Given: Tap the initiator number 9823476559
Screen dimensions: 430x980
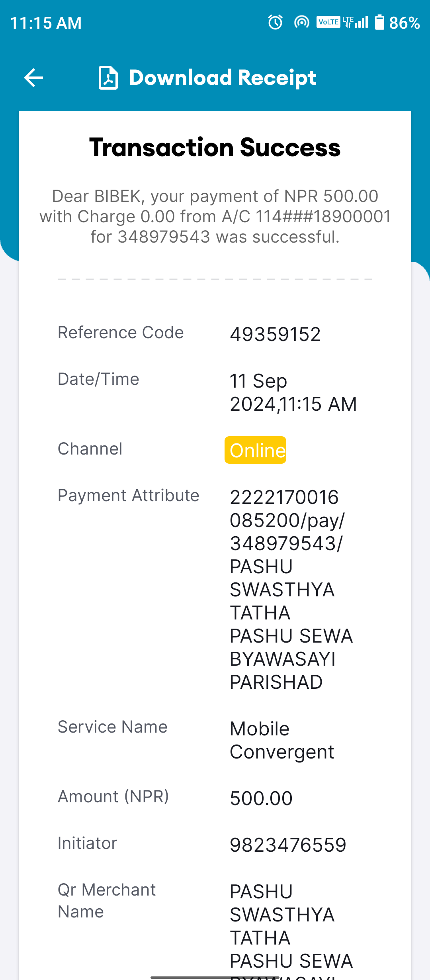Looking at the screenshot, I should (288, 845).
